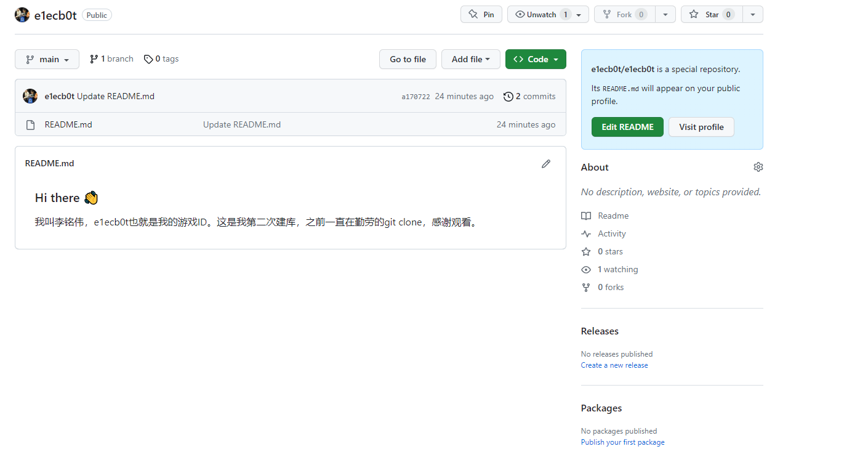View the 1 branch link
This screenshot has height=457, width=868.
tap(111, 59)
